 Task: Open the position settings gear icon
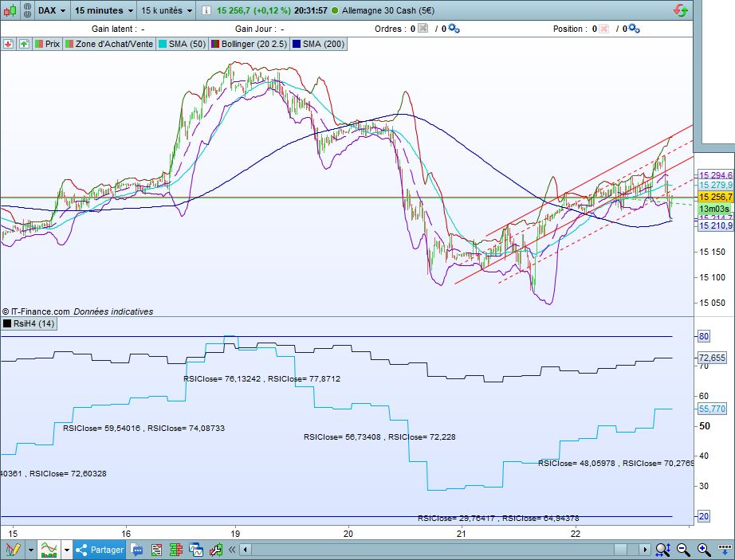pyautogui.click(x=635, y=29)
